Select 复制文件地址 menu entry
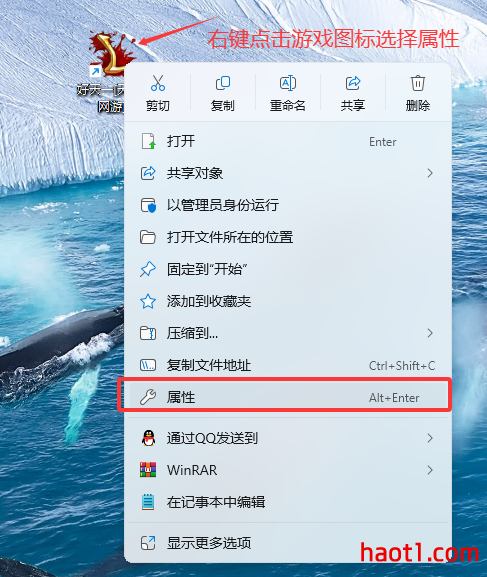Viewport: 487px width, 577px height. point(288,365)
